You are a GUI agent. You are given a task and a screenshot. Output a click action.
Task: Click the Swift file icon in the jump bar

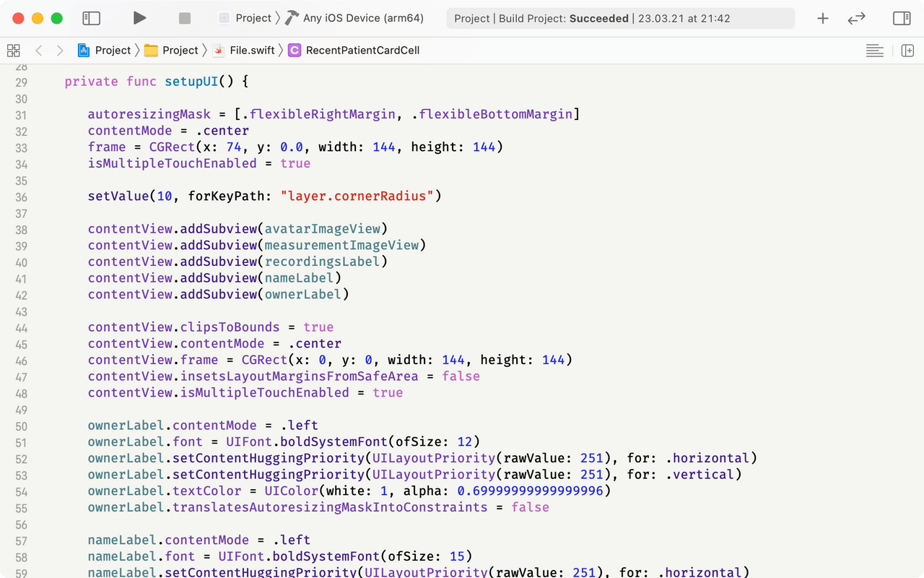coord(219,50)
